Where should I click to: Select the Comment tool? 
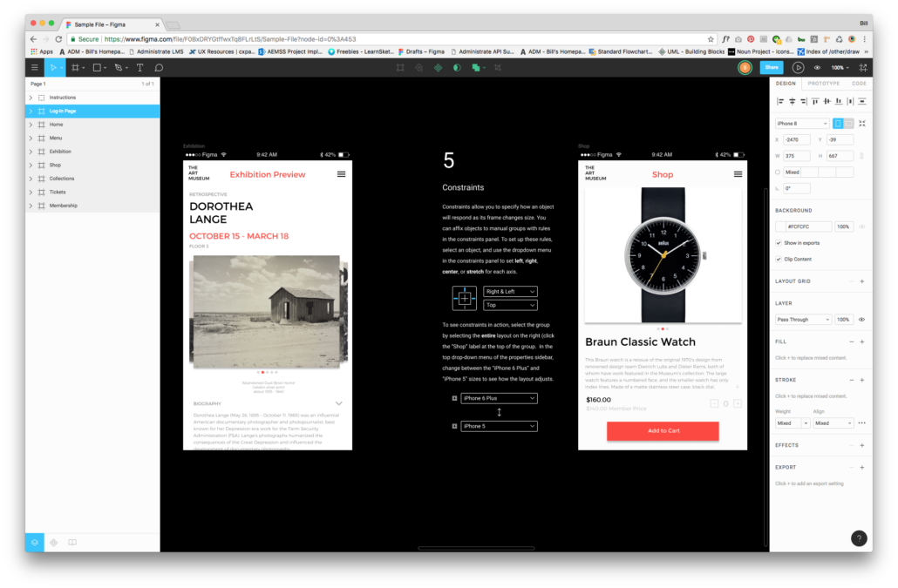click(159, 67)
